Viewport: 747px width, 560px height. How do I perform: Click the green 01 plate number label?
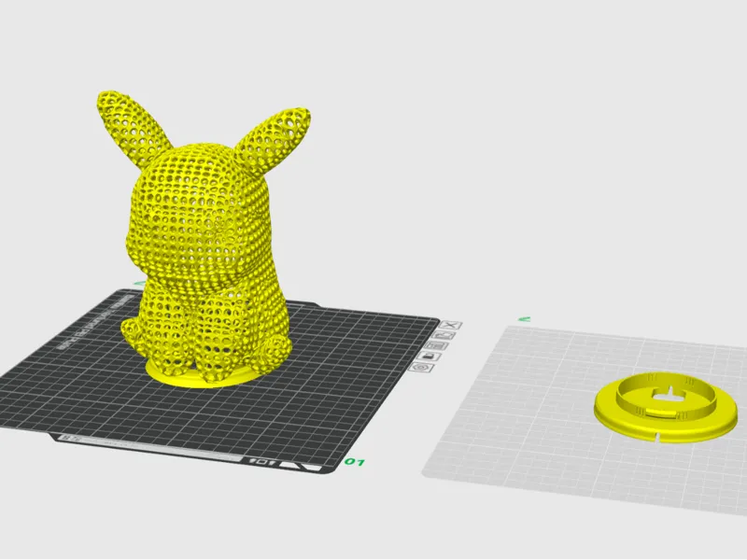[x=355, y=461]
